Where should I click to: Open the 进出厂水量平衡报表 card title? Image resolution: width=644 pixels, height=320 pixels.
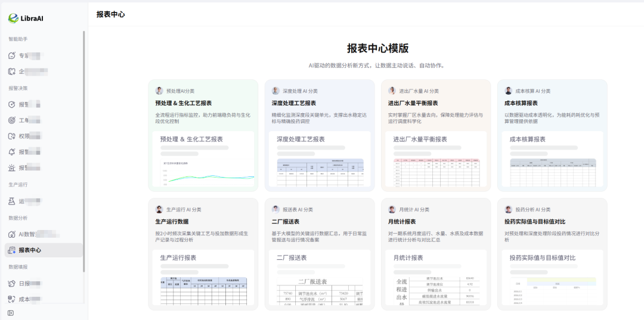point(413,103)
